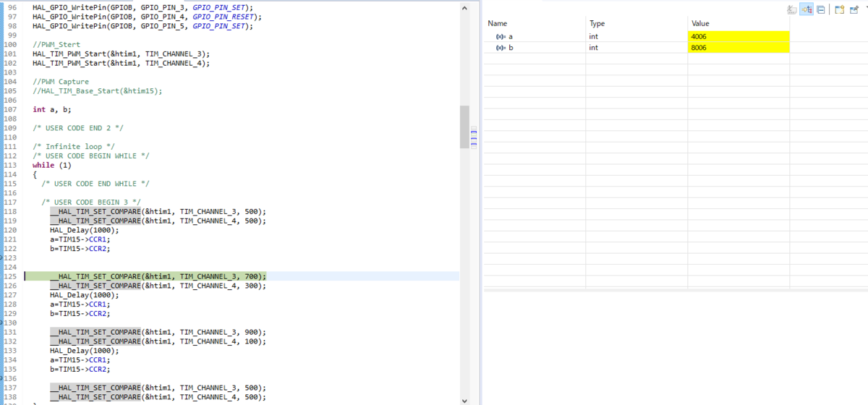Click '/* USER CODE BEGIN WHILE */' comment

coord(91,155)
